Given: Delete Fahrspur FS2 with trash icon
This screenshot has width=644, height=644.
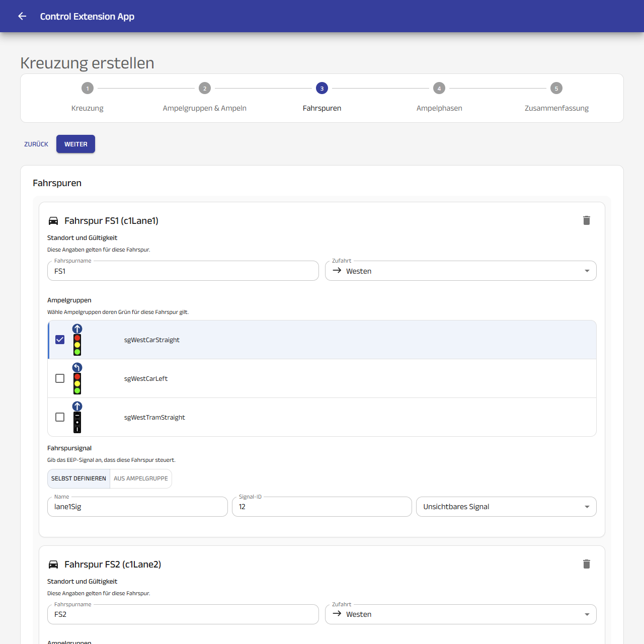Looking at the screenshot, I should (x=586, y=564).
